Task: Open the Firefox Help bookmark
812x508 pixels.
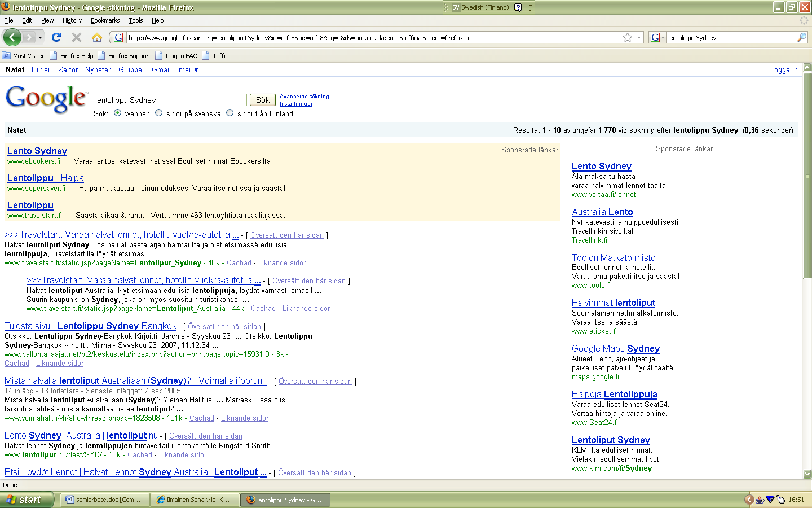Action: 72,56
